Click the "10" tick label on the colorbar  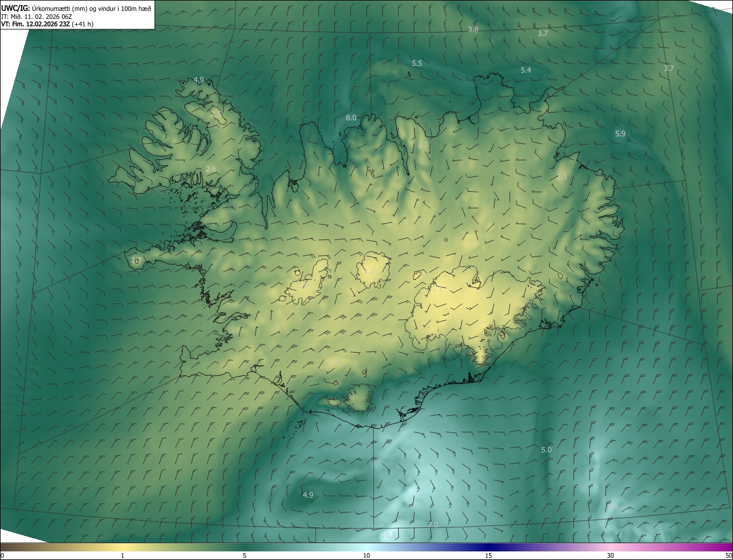pyautogui.click(x=366, y=555)
